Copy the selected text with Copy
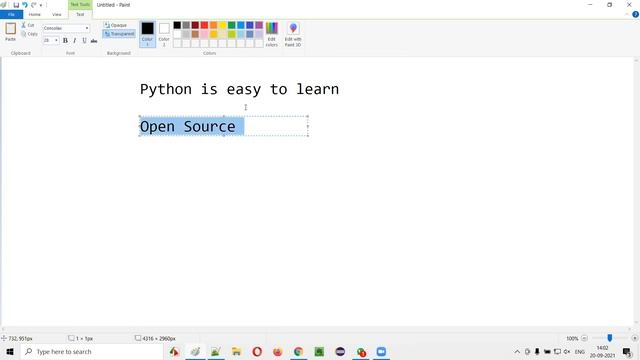 pos(29,34)
